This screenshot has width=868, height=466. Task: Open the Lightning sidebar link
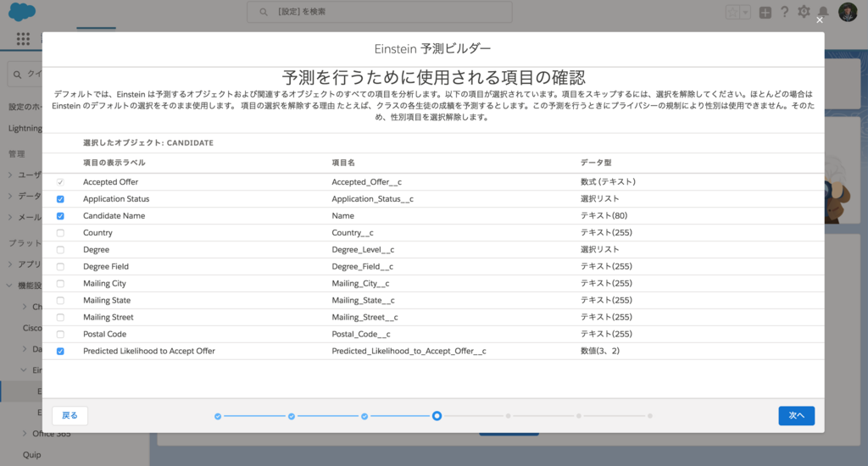pos(25,128)
